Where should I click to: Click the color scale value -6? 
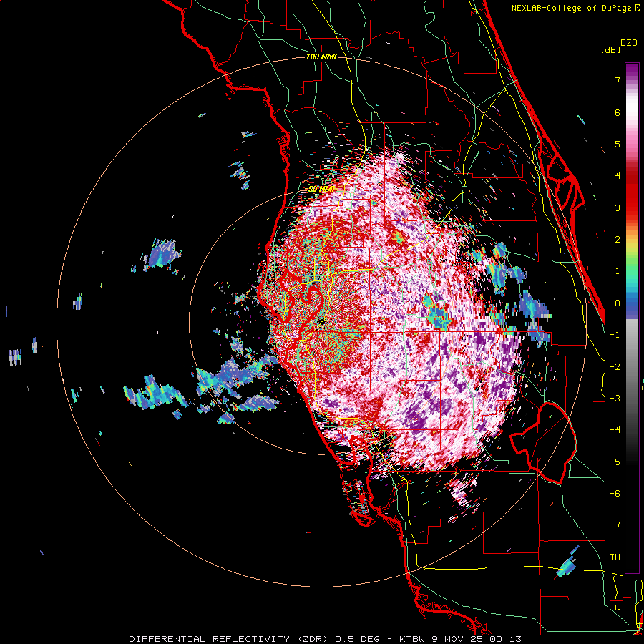(615, 494)
